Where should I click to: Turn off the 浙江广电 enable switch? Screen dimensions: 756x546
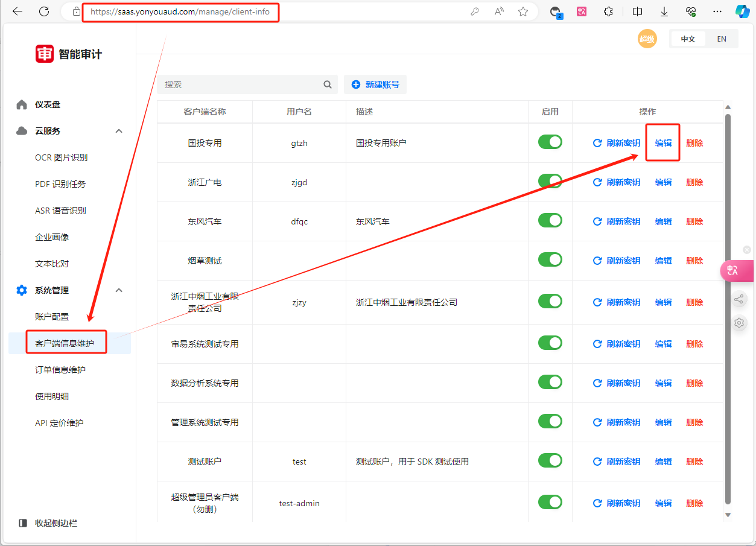click(550, 180)
